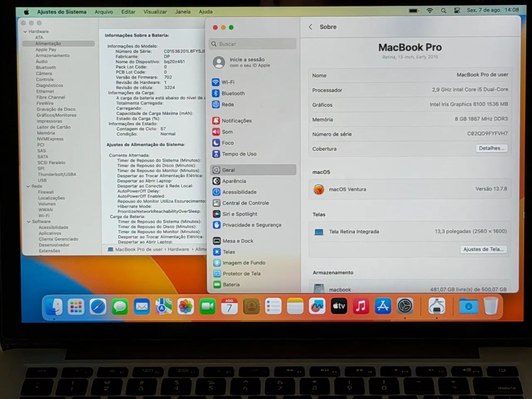Screen dimensions: 532x399
Task: Open App Store from the Dock
Action: coord(383,307)
